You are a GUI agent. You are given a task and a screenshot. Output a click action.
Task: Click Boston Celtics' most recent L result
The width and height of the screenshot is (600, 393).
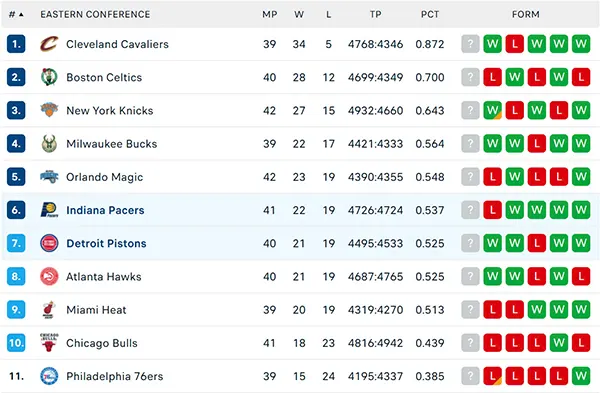point(492,77)
